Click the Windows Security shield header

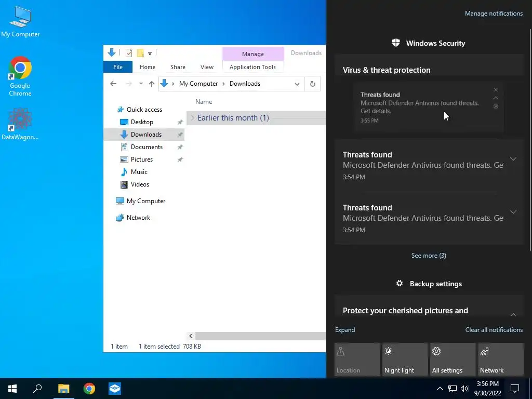[429, 43]
